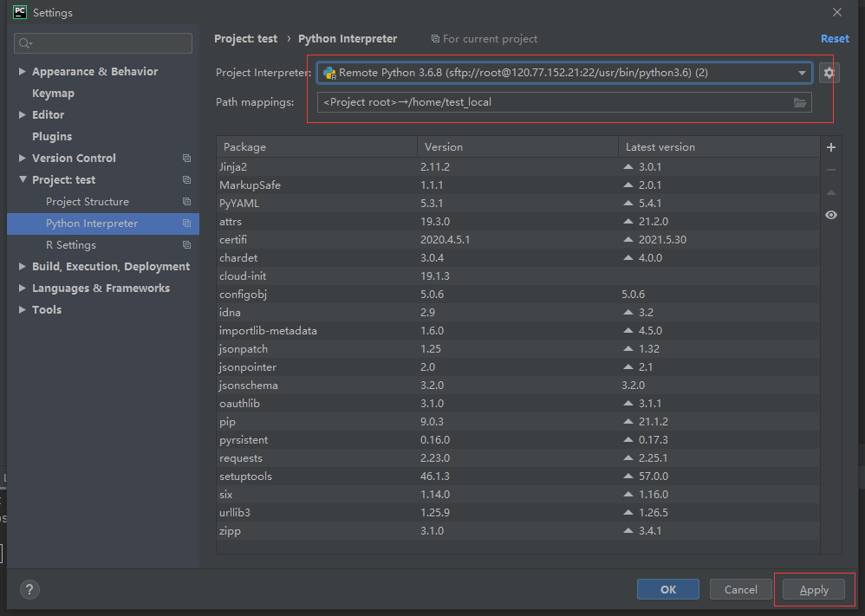Select Plugins in settings tree
Image resolution: width=865 pixels, height=616 pixels.
(x=52, y=137)
